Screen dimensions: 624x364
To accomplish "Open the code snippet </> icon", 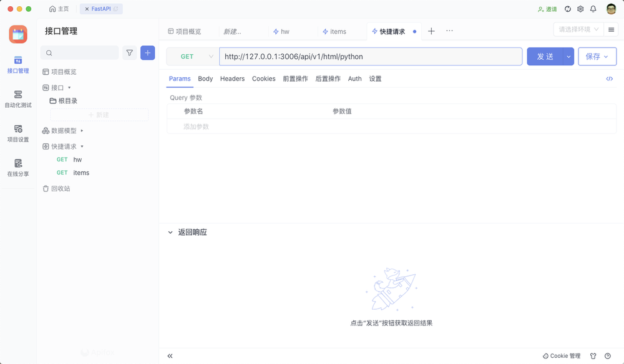I will tap(610, 79).
